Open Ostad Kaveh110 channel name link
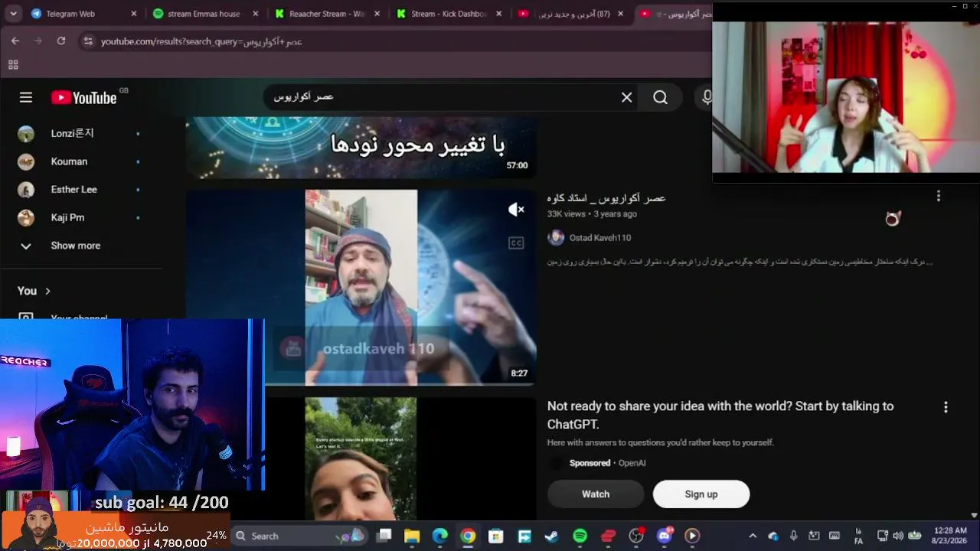This screenshot has height=551, width=980. point(600,238)
